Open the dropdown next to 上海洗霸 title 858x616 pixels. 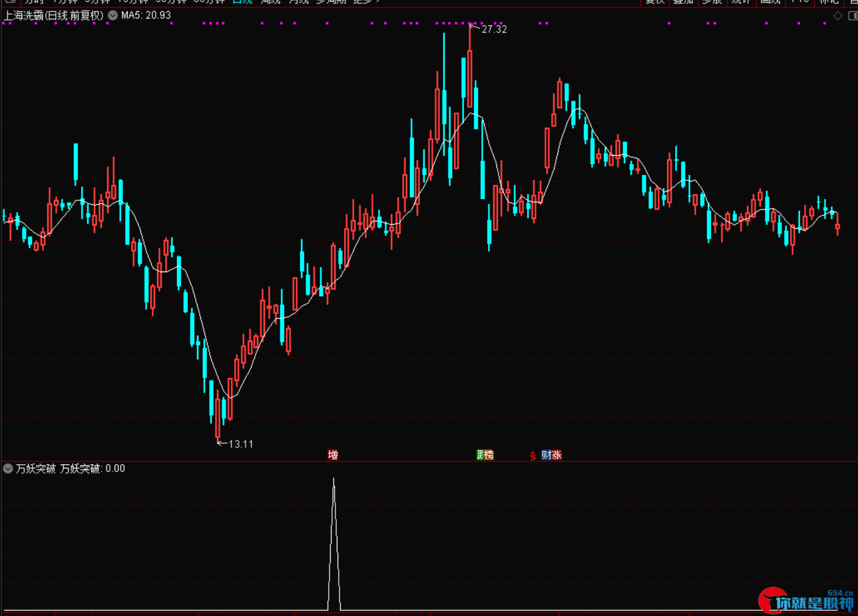pyautogui.click(x=112, y=15)
